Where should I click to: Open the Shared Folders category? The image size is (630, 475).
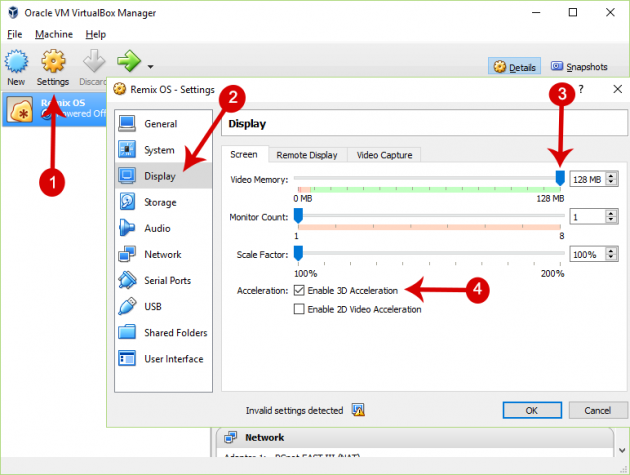click(x=175, y=332)
